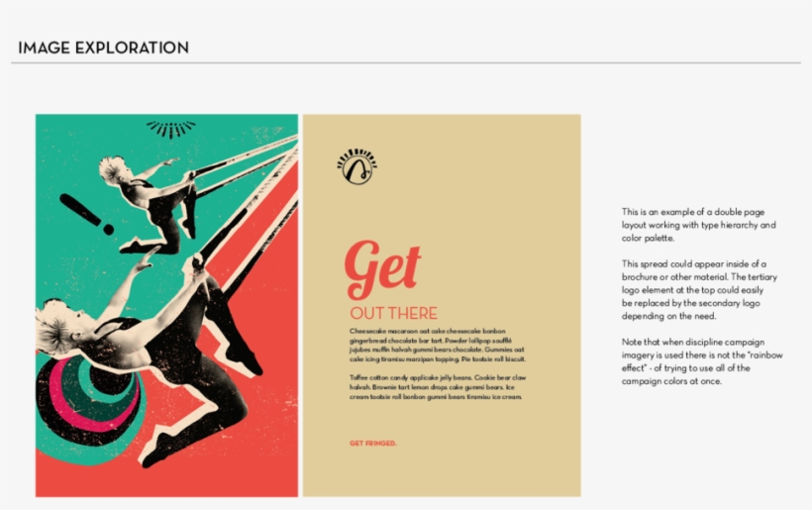Click the large red 'Get' script word
The height and width of the screenshot is (510, 812).
click(382, 269)
